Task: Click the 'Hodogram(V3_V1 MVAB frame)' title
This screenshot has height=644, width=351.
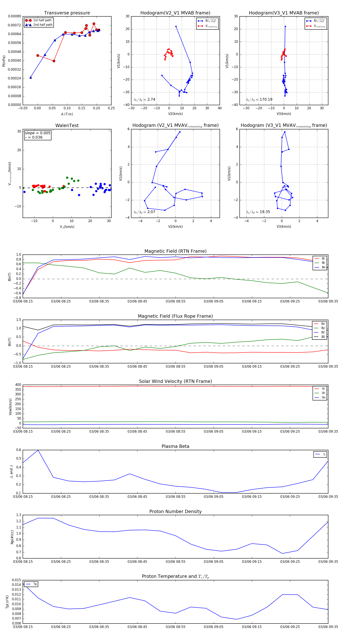Action: (x=284, y=13)
